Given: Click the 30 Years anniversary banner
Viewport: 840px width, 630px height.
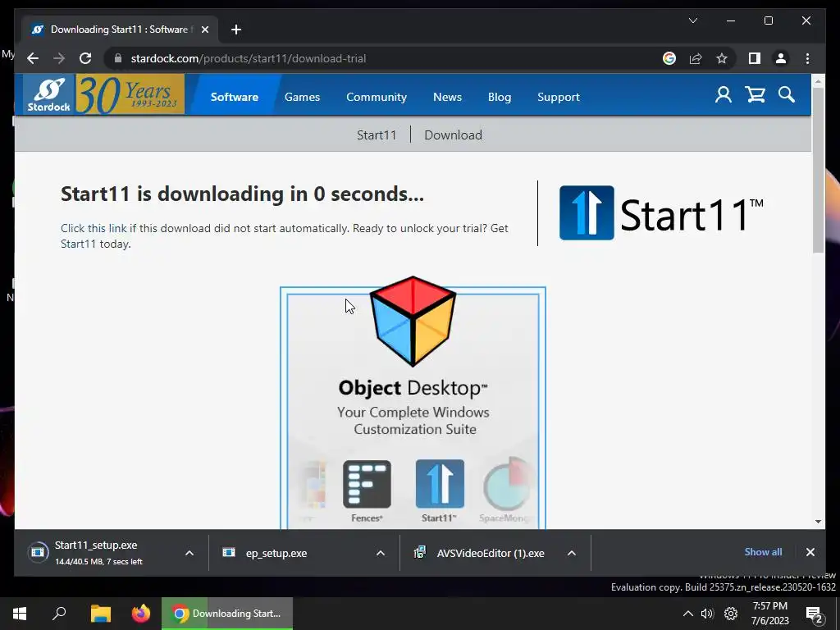Looking at the screenshot, I should [130, 95].
